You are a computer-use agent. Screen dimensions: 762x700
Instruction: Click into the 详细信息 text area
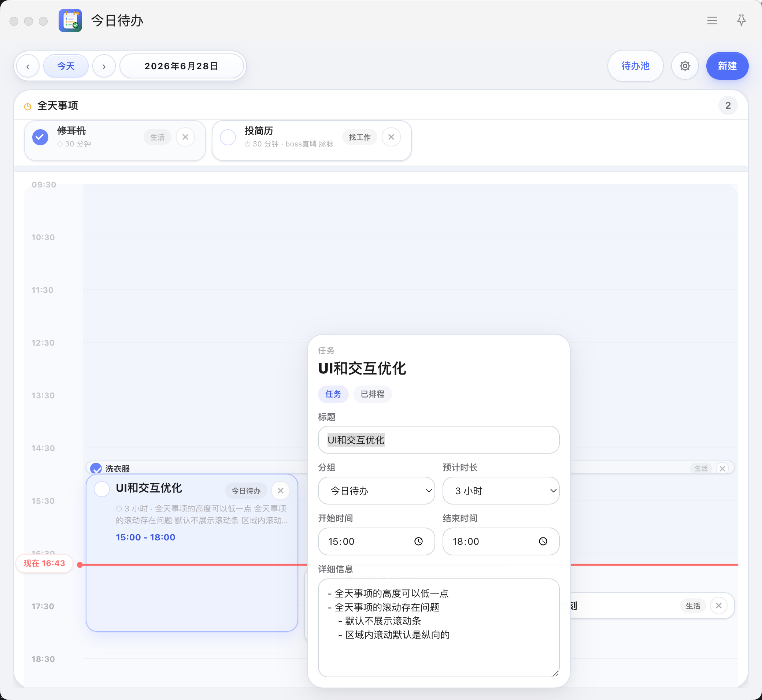(439, 628)
